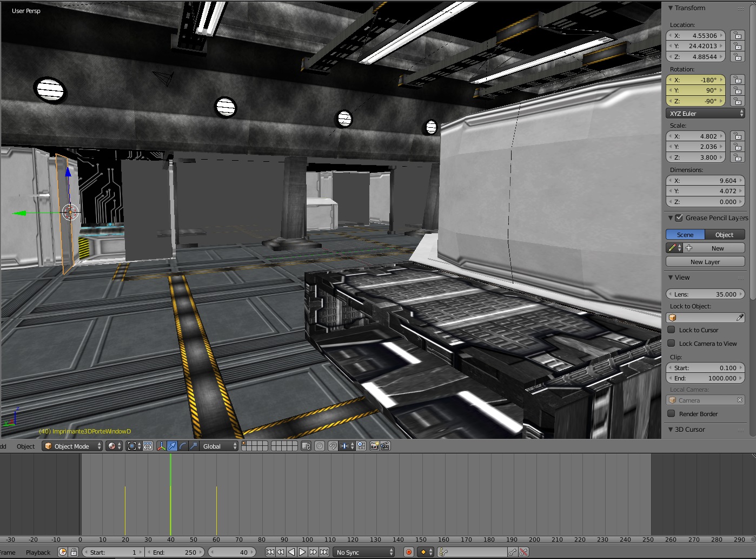Collapse the Transform panel
756x559 pixels.
(x=671, y=8)
